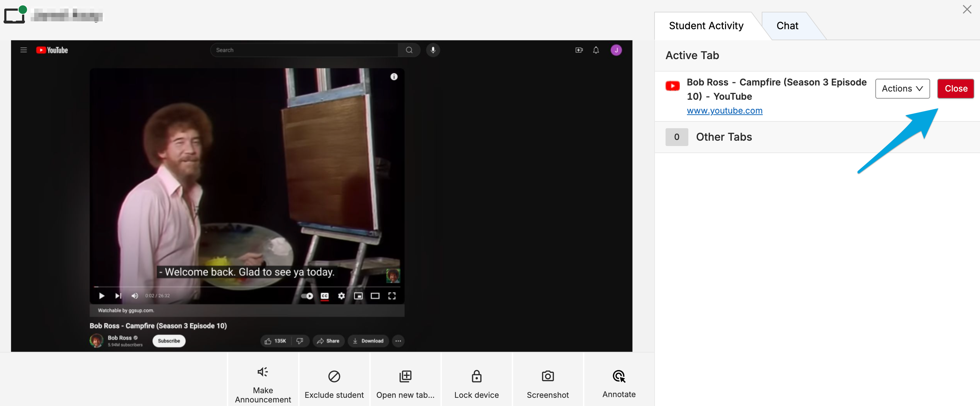Toggle closed captions in the player
The width and height of the screenshot is (980, 406).
(324, 296)
